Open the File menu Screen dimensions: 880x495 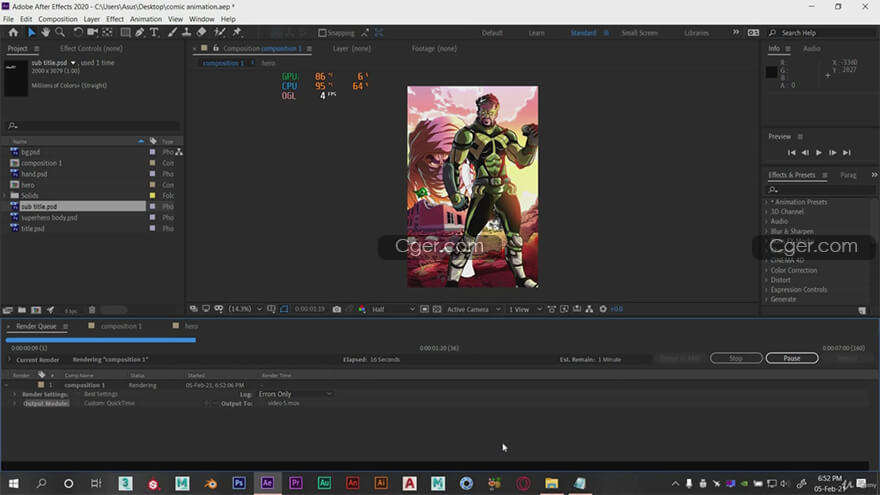8,19
